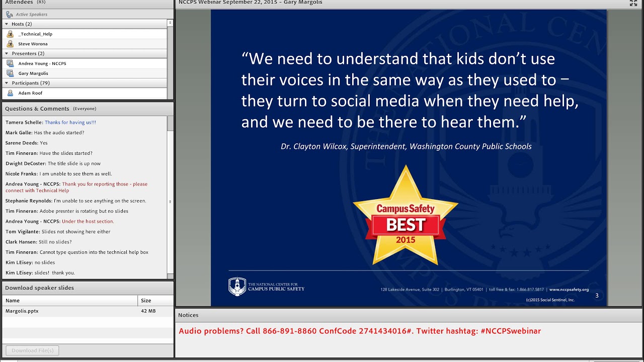Click the National Center for Campus Public Safety logo
Screen dimensions: 644x362
coord(267,287)
